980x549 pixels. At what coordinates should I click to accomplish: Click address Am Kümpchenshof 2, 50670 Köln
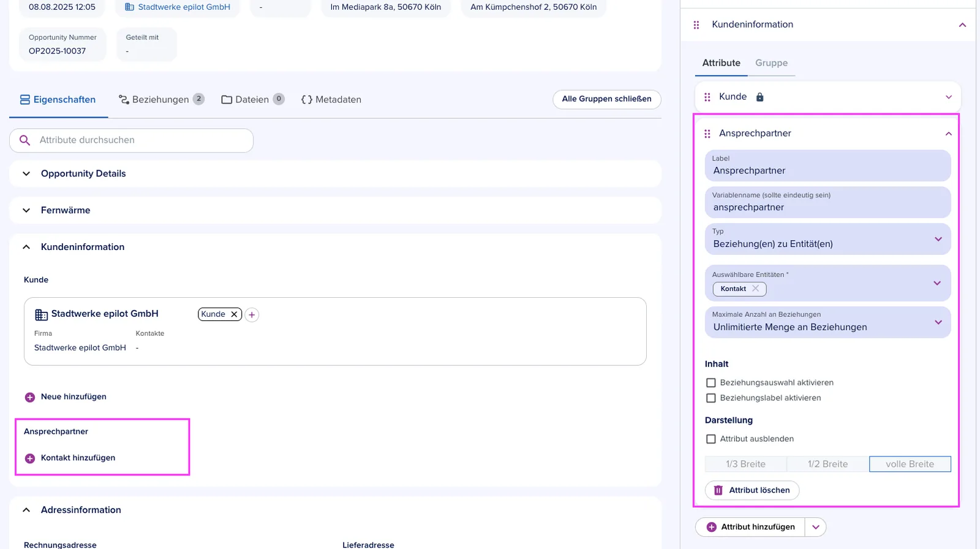pyautogui.click(x=533, y=7)
